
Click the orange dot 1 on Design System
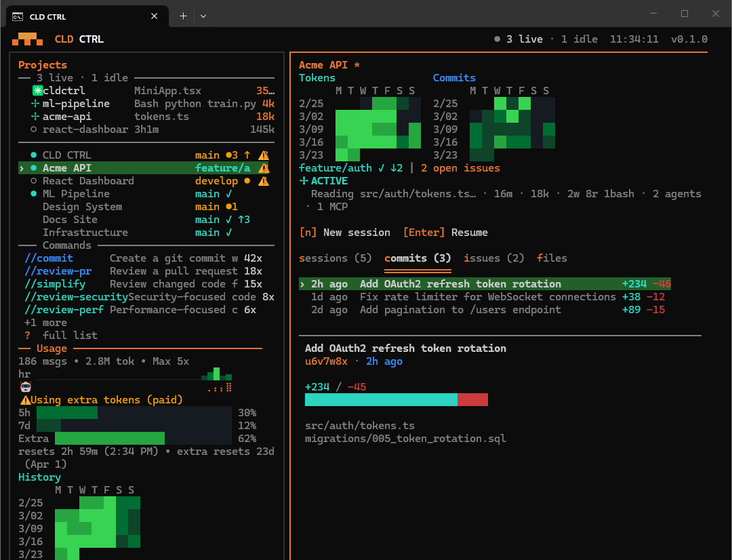[x=232, y=206]
